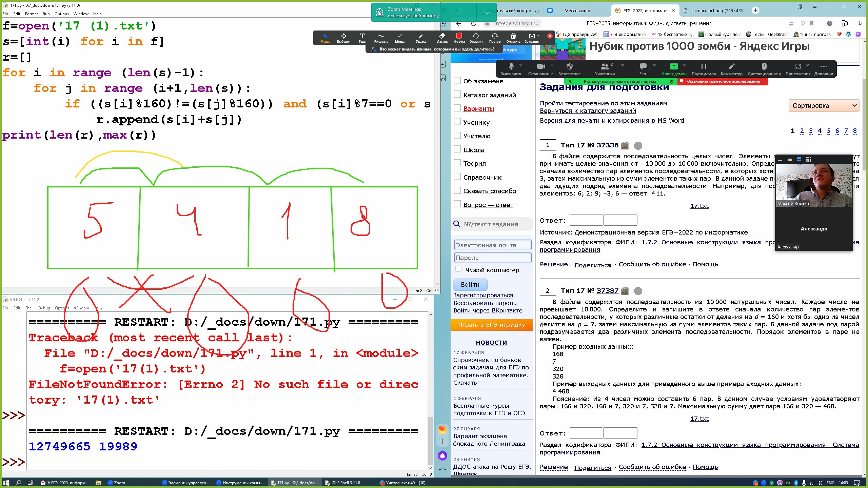Check the box beside Об экзамене

[x=457, y=81]
